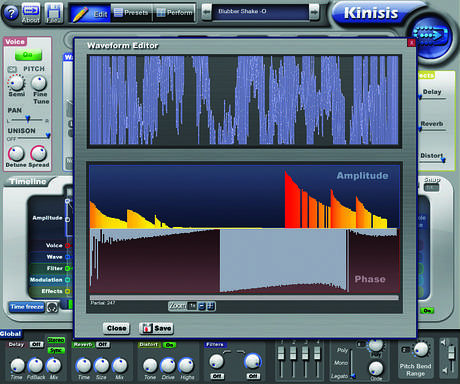
Task: Toggle Global Reverb Off switch
Action: 102,344
